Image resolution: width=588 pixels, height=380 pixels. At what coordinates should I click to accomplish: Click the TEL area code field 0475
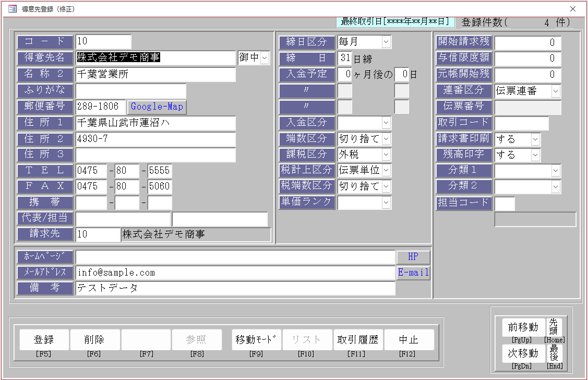tap(91, 171)
